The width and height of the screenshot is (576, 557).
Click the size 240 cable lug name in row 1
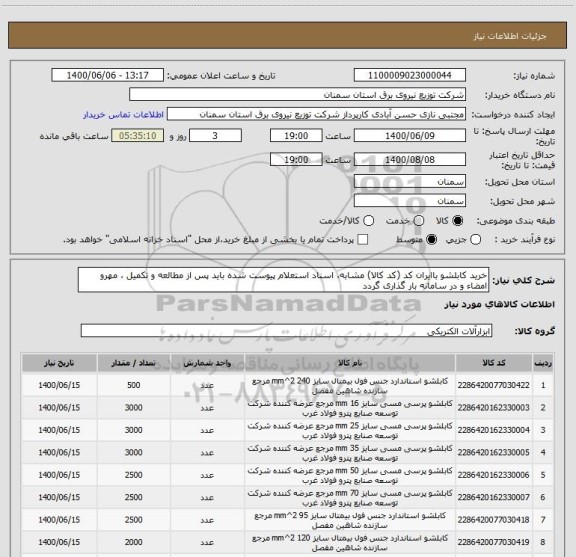point(350,386)
